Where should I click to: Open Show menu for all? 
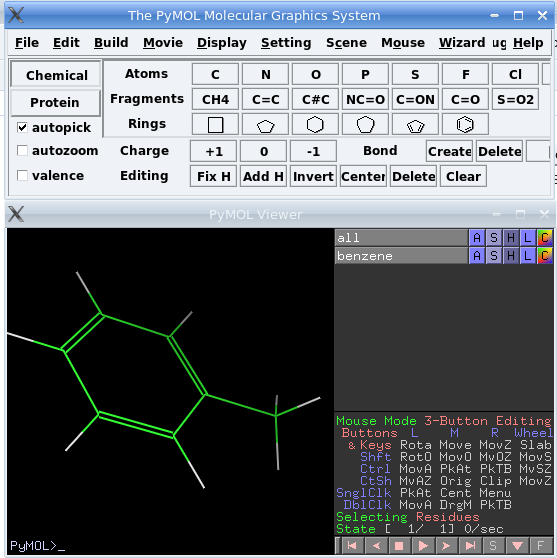(494, 237)
